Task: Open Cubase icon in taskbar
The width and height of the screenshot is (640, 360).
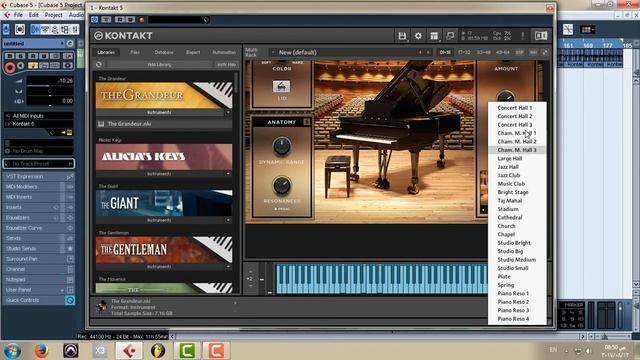Action: point(129,351)
